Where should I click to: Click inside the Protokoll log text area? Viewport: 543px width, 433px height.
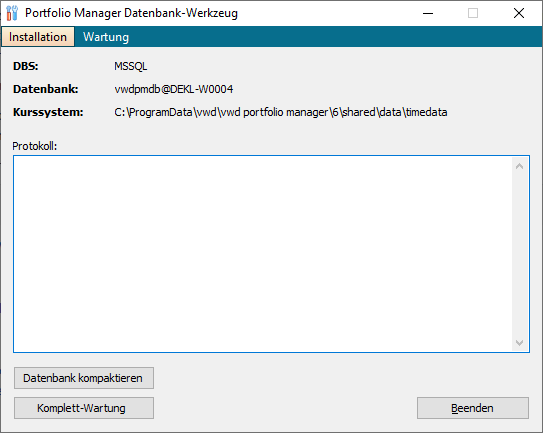(x=263, y=254)
